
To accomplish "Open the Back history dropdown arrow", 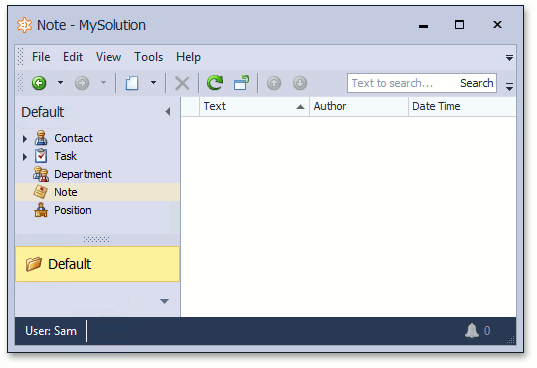I will pyautogui.click(x=60, y=83).
